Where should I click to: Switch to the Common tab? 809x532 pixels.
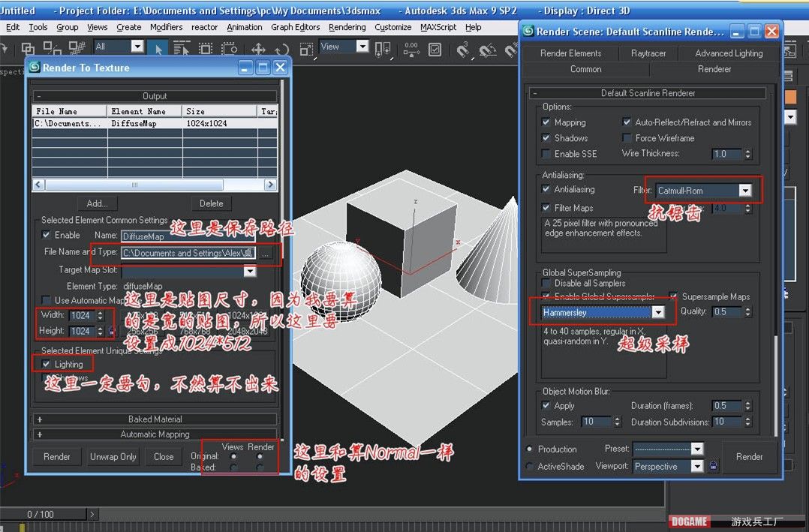(585, 69)
